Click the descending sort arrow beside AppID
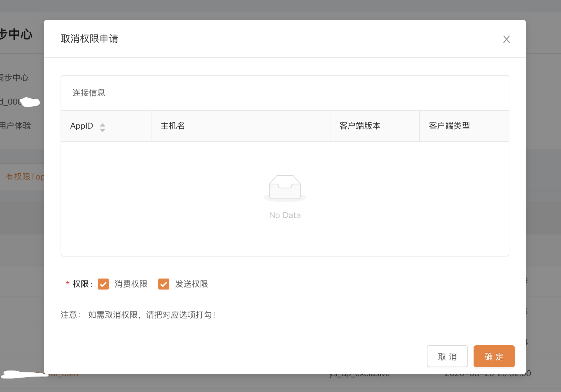The height and width of the screenshot is (392, 561). point(103,130)
